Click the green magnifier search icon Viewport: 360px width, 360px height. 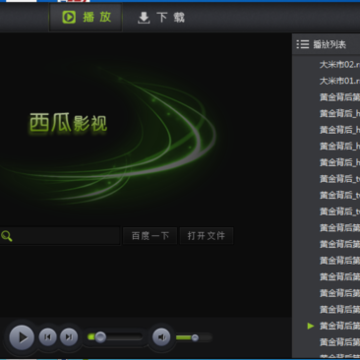tap(7, 236)
